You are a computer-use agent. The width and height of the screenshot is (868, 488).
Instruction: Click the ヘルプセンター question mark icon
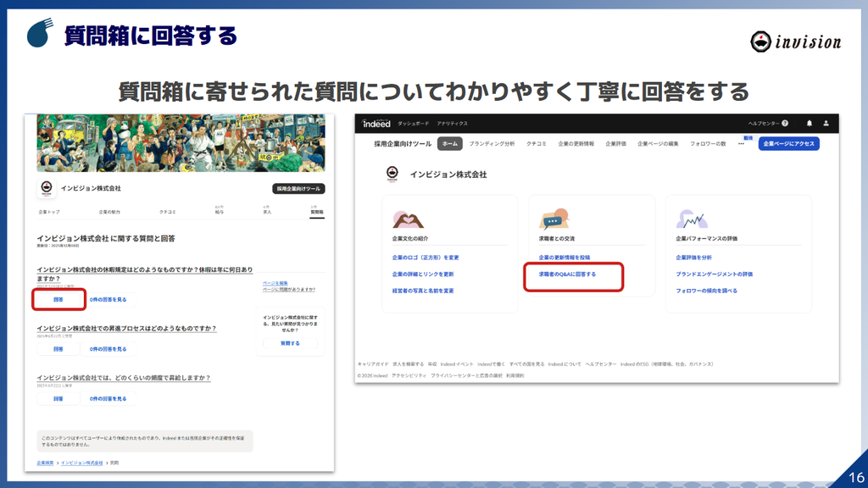tap(784, 124)
